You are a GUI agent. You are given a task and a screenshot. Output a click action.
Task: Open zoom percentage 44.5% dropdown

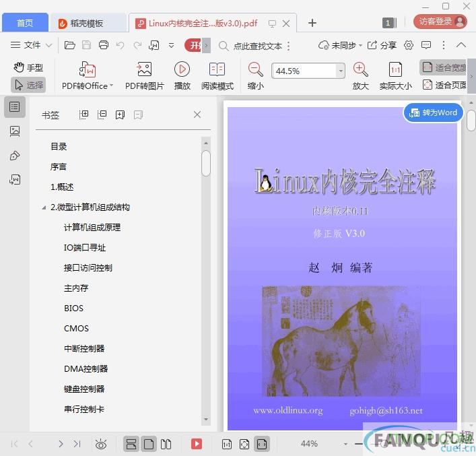341,71
